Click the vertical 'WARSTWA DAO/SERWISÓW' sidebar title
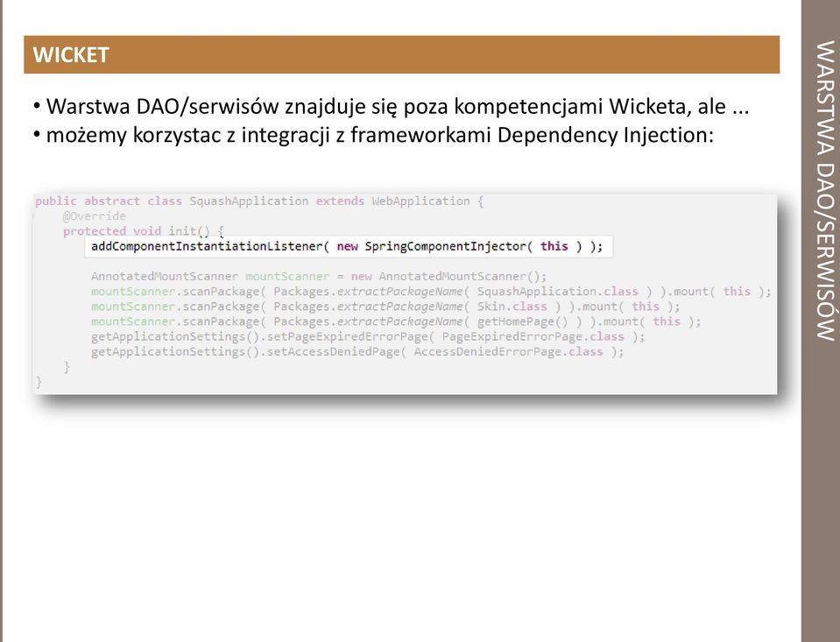Image resolution: width=840 pixels, height=642 pixels. click(x=825, y=191)
